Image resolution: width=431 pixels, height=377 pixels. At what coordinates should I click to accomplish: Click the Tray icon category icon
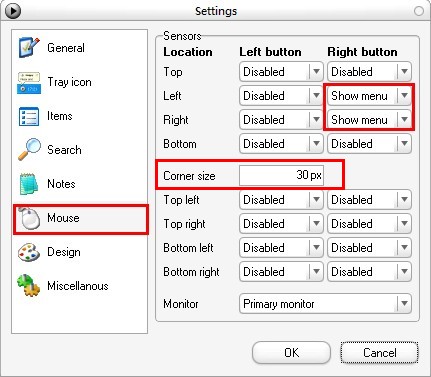[29, 82]
